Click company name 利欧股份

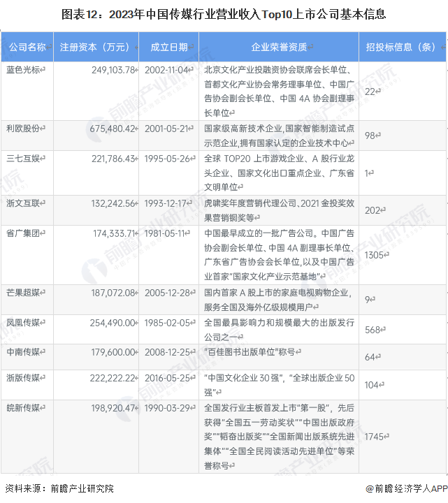coord(23,129)
